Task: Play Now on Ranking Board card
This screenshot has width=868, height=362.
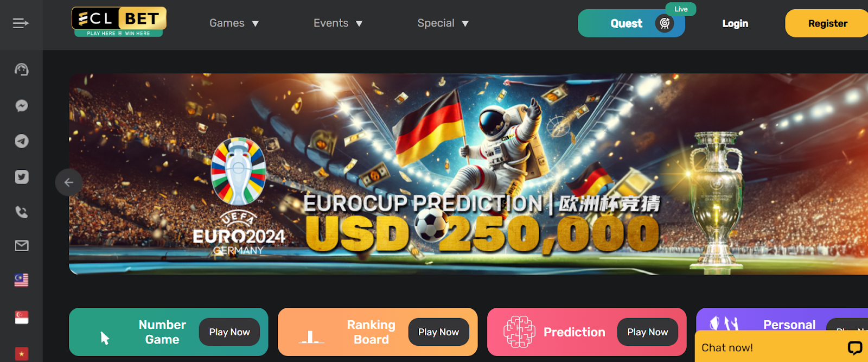Action: pos(438,332)
